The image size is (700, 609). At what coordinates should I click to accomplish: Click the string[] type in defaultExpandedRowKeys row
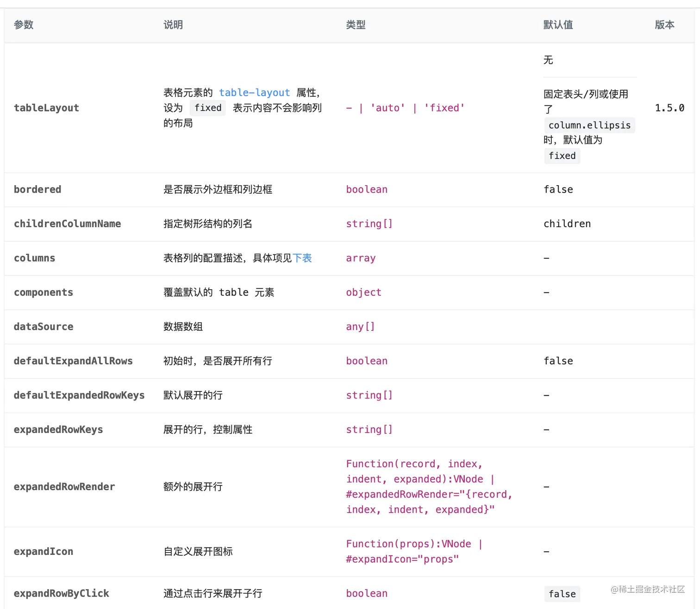point(369,395)
